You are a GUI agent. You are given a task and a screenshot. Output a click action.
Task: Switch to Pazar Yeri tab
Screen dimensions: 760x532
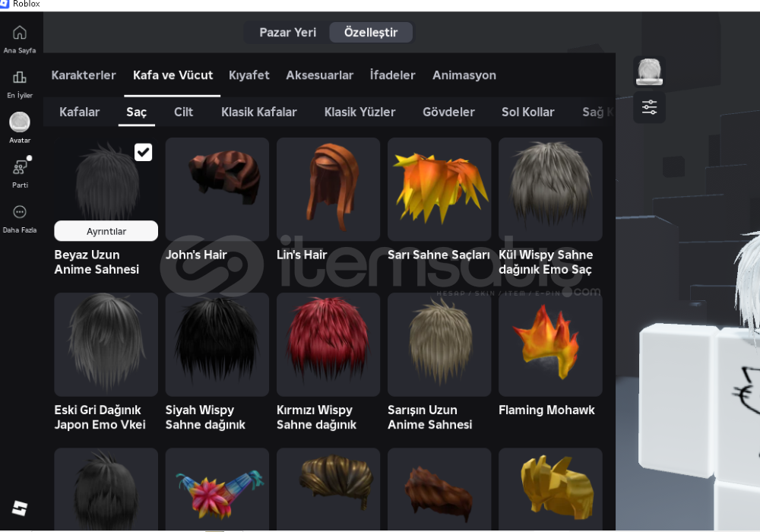click(287, 33)
